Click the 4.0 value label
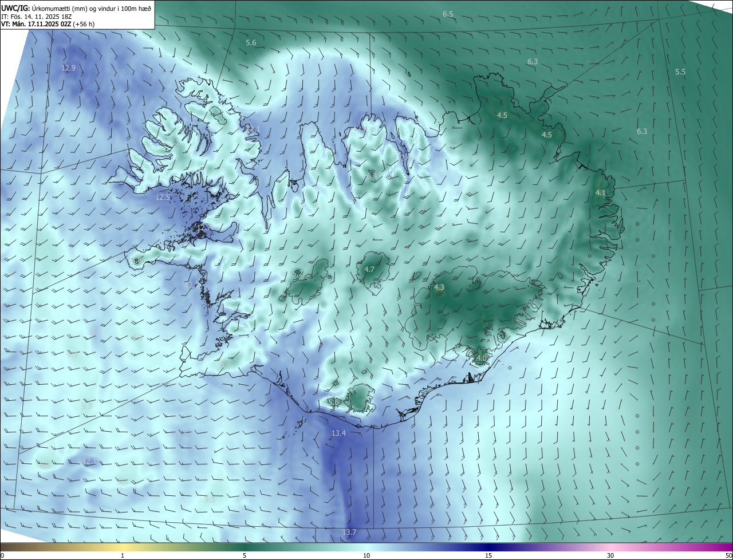This screenshot has height=560, width=733. click(481, 358)
